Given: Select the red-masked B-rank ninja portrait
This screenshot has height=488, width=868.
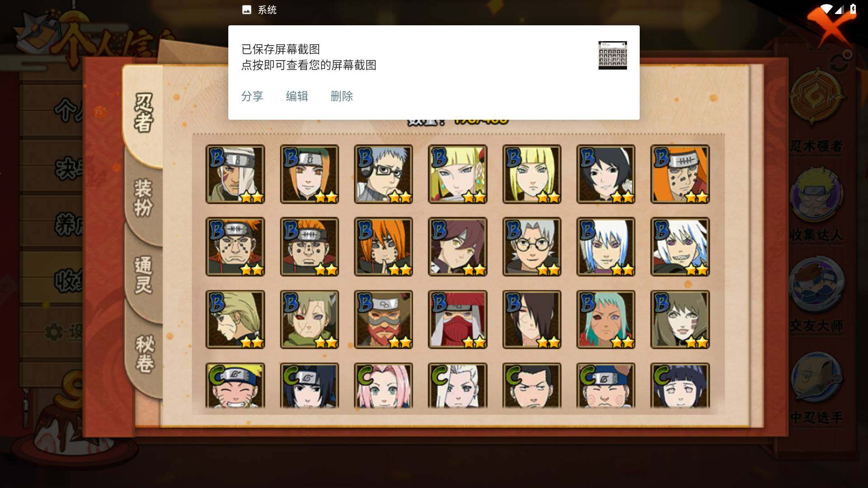Looking at the screenshot, I should 458,319.
